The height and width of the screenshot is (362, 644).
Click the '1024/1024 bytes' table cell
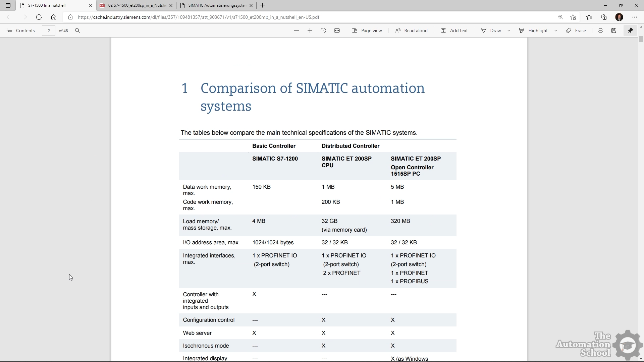click(273, 242)
